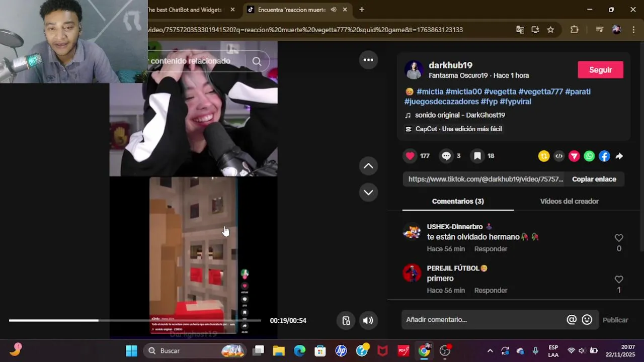
Task: Switch to the Comentarios (3) tab
Action: (458, 201)
